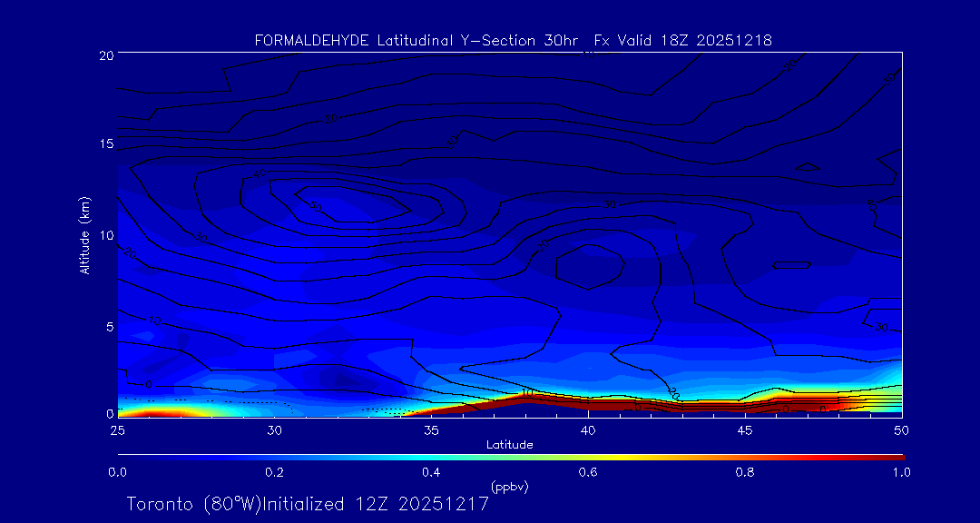Click latitude tick label 45 on x-axis
Image resolution: width=980 pixels, height=523 pixels.
[745, 429]
